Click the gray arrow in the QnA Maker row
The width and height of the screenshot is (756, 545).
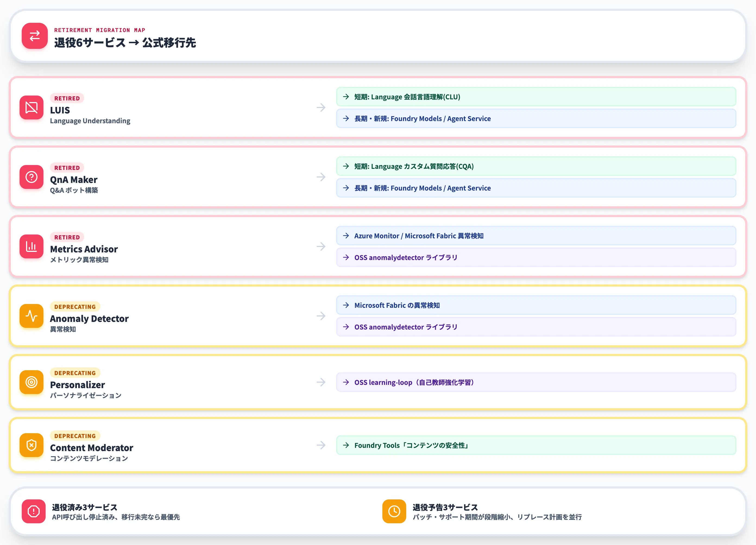pyautogui.click(x=321, y=177)
